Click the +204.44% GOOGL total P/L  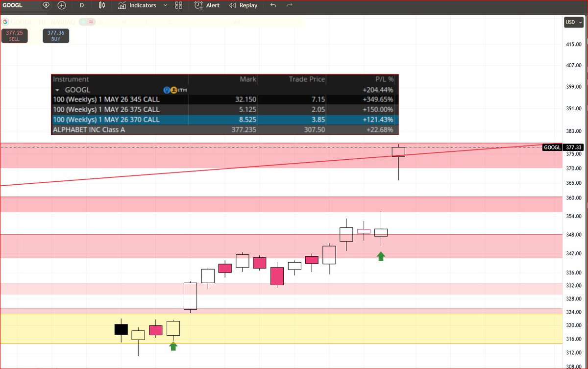tap(379, 90)
